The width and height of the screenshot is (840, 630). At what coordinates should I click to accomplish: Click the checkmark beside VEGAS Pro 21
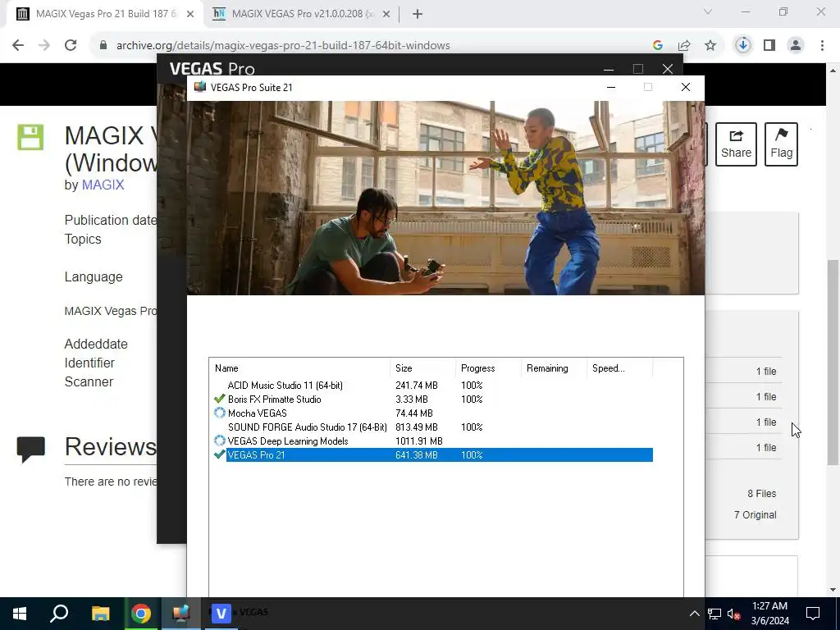219,454
